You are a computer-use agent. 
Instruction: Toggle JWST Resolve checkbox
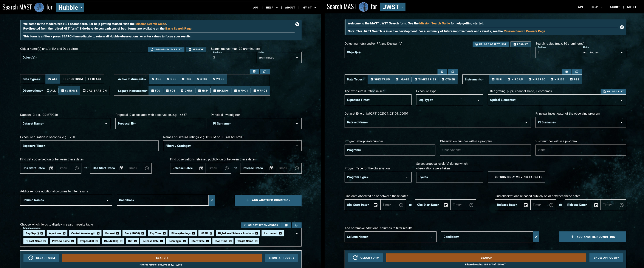click(521, 44)
